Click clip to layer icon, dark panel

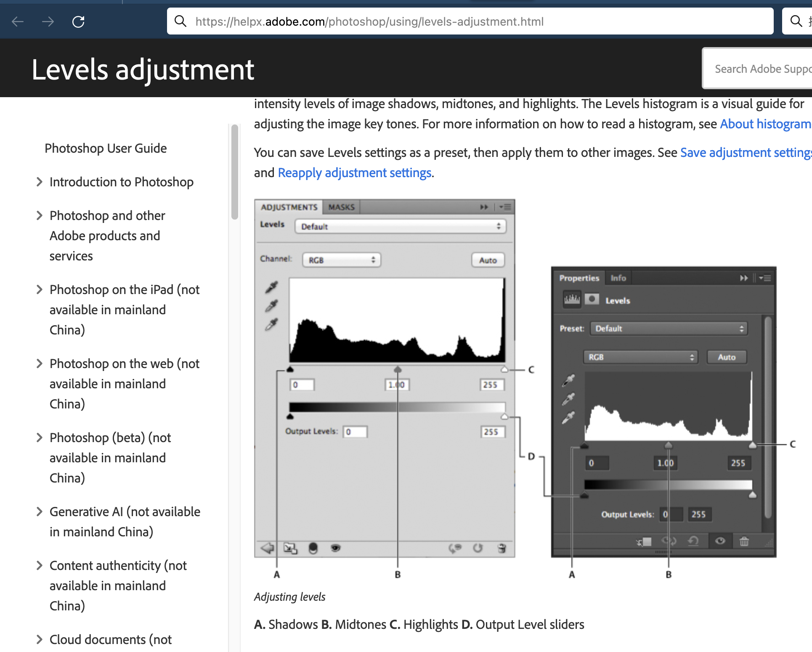tap(644, 542)
